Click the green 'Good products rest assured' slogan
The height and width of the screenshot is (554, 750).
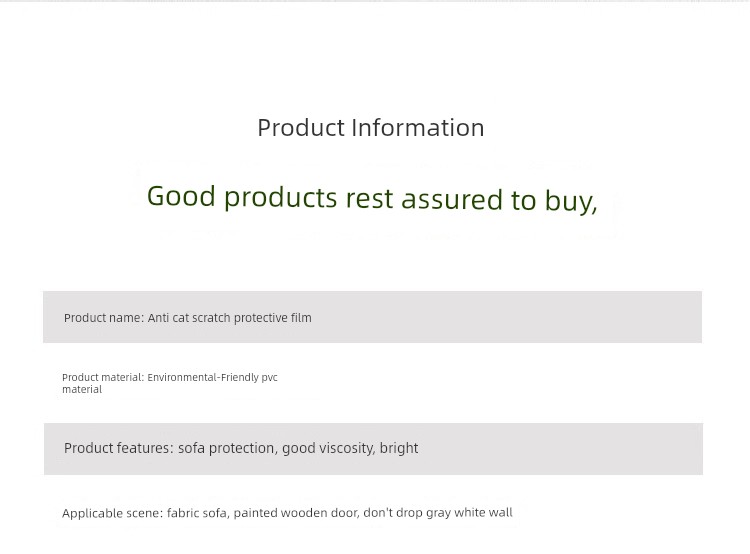click(372, 199)
